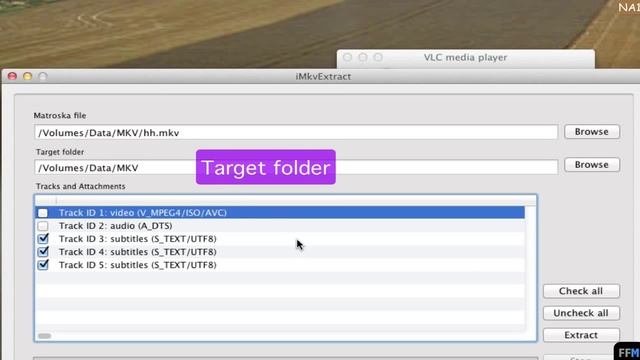
Task: Close the iMkvExtract window with red button
Action: [12, 76]
